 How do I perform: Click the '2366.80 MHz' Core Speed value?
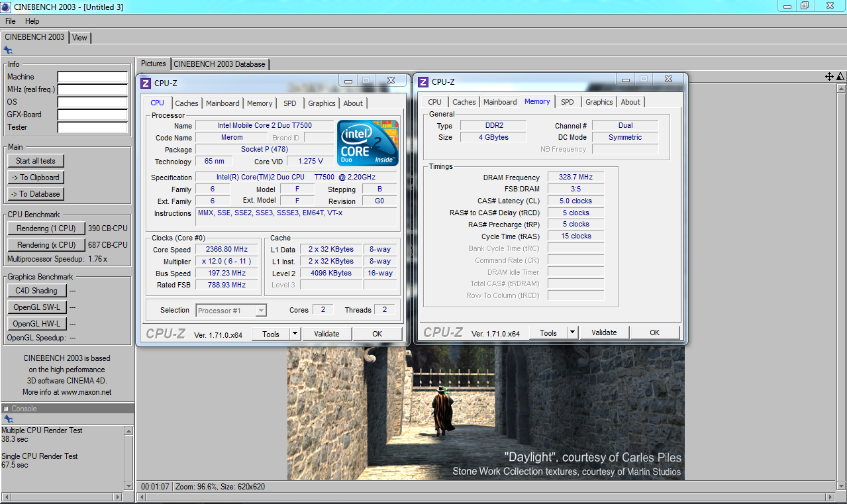227,250
